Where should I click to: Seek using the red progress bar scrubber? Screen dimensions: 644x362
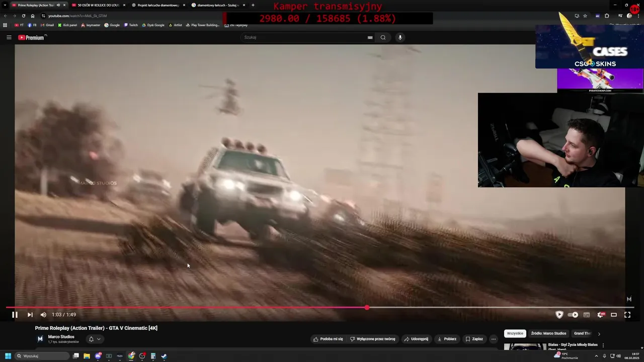367,307
